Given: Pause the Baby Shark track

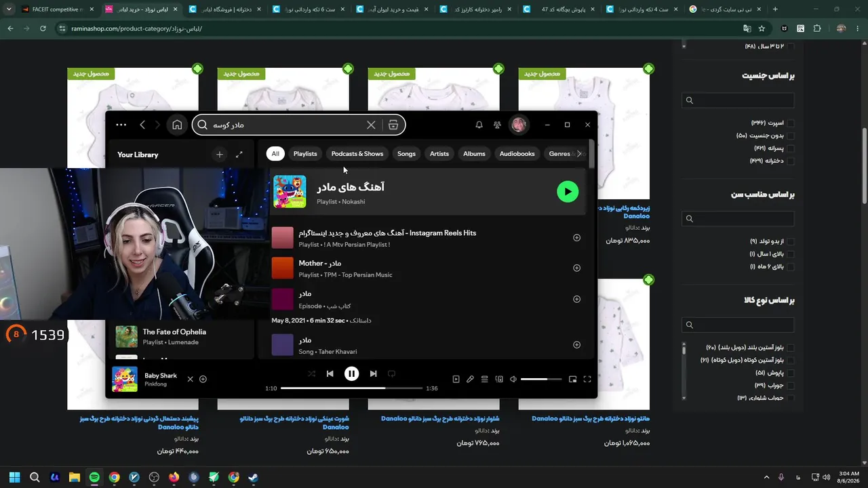Looking at the screenshot, I should click(351, 373).
